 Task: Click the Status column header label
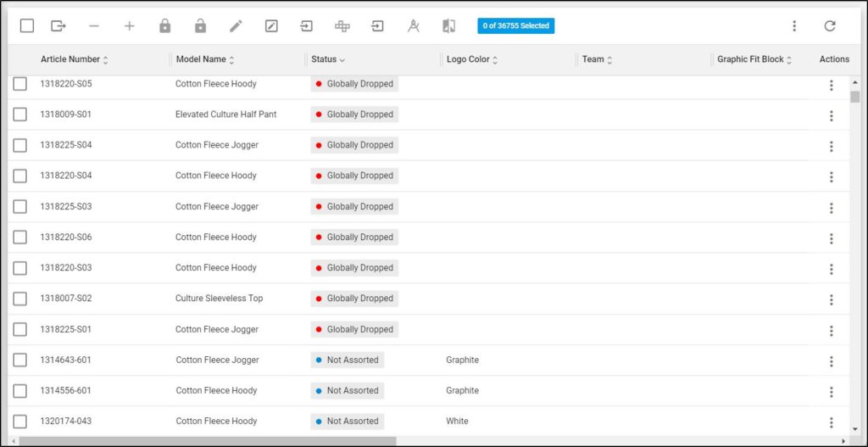coord(324,59)
